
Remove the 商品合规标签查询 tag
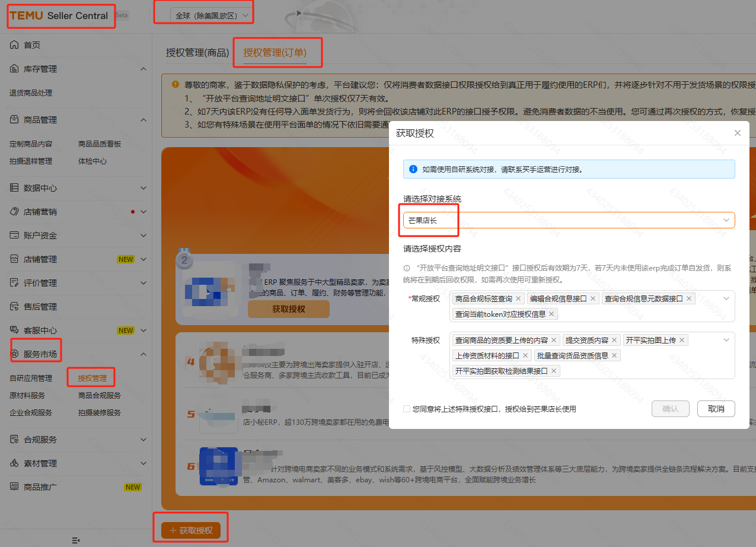tap(518, 298)
